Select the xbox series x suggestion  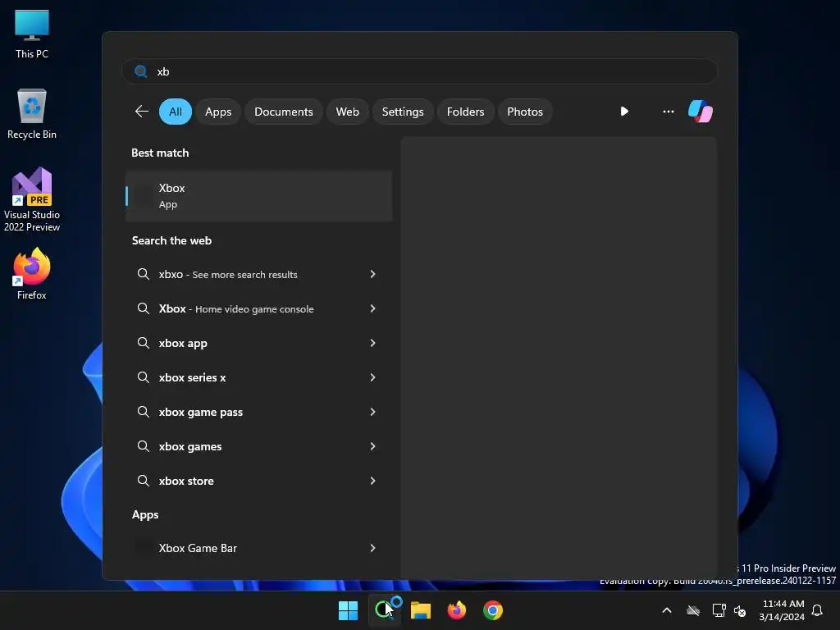(x=258, y=377)
